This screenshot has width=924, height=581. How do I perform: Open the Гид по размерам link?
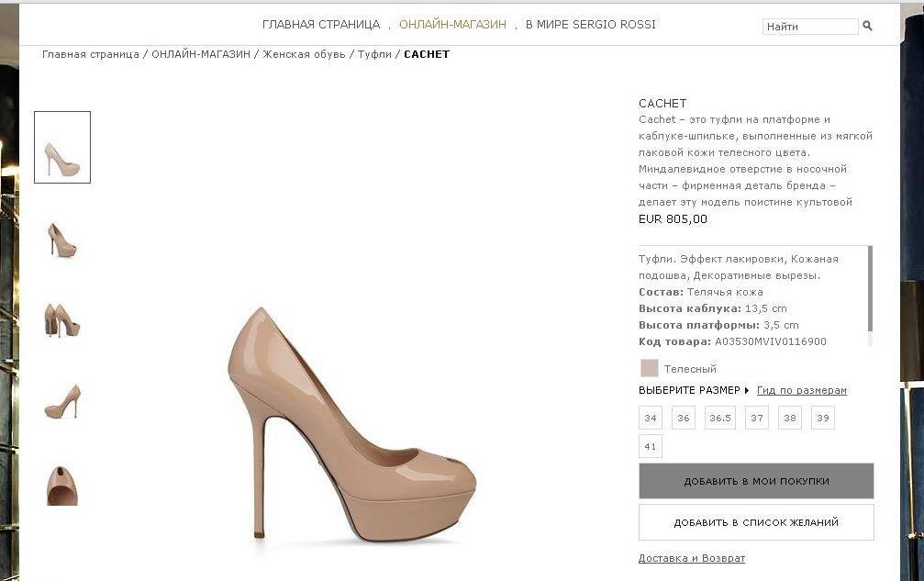coord(802,391)
